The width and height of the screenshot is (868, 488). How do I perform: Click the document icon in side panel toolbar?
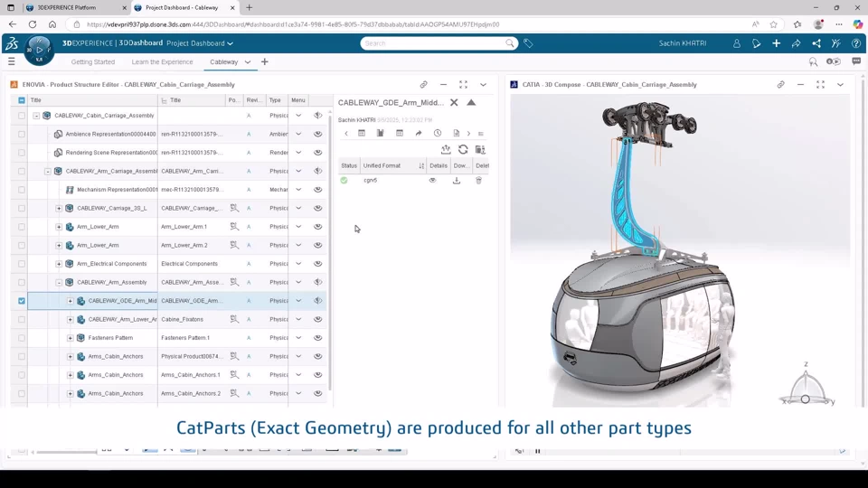[456, 134]
